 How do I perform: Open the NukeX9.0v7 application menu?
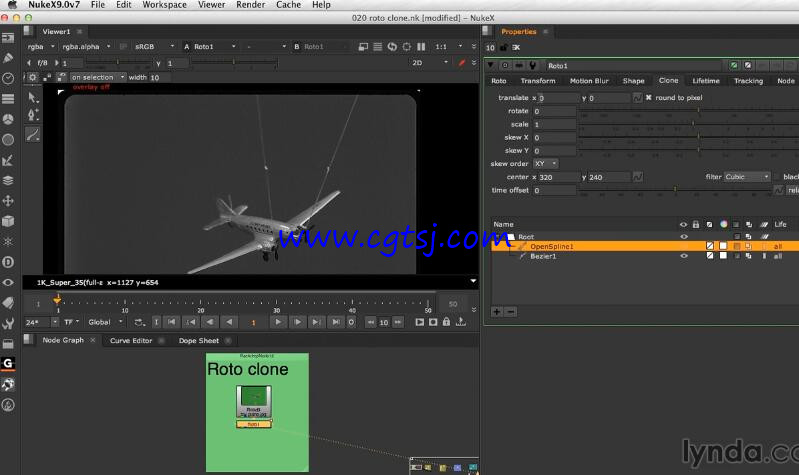pos(54,5)
